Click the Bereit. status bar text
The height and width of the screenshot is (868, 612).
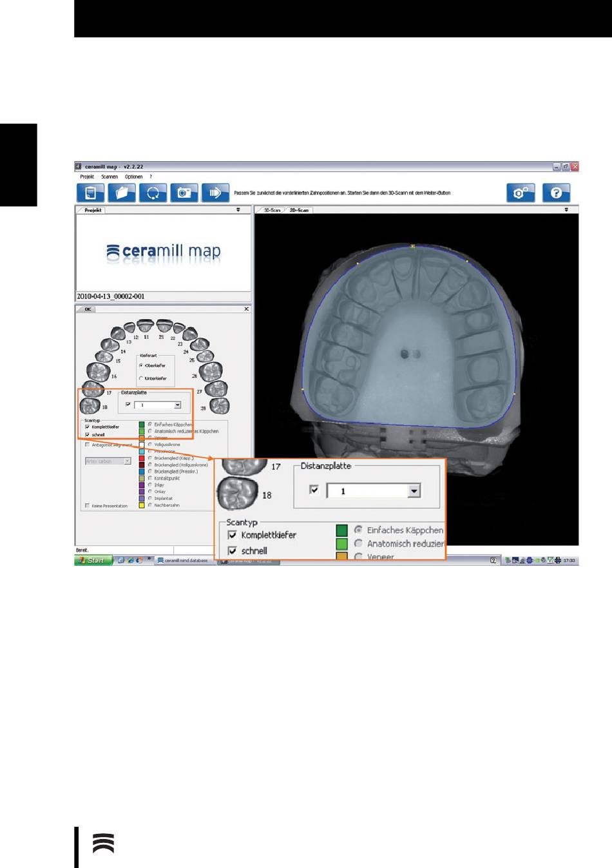82,550
